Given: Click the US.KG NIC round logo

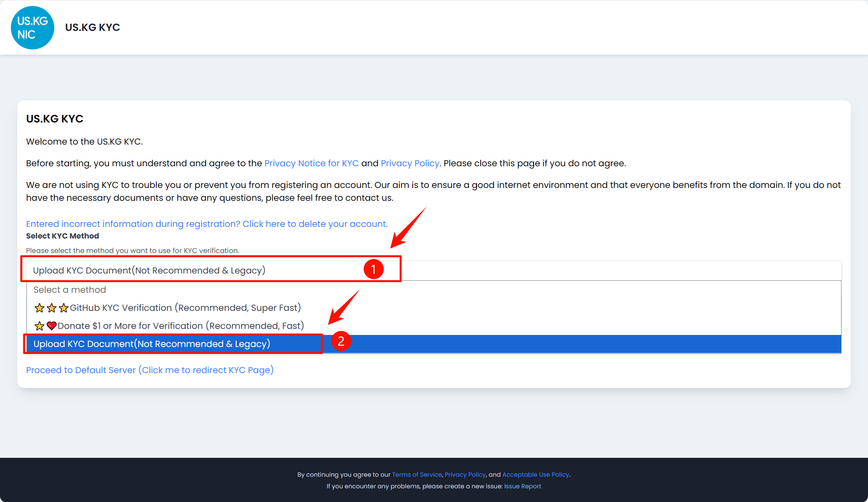Looking at the screenshot, I should pos(32,28).
